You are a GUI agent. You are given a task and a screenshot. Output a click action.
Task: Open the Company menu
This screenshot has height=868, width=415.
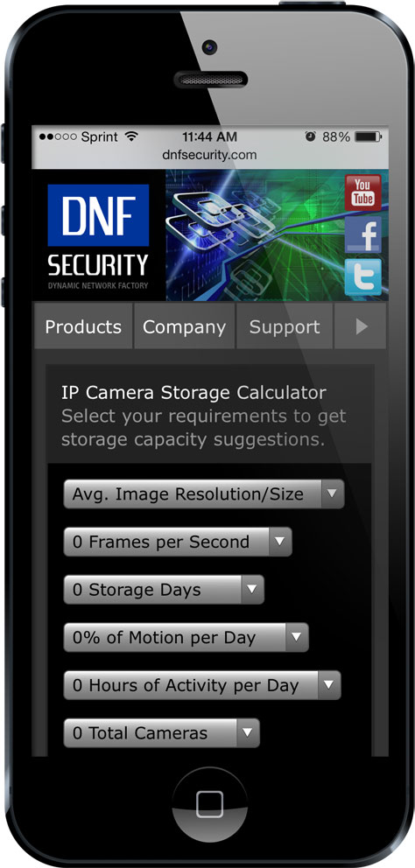185,326
